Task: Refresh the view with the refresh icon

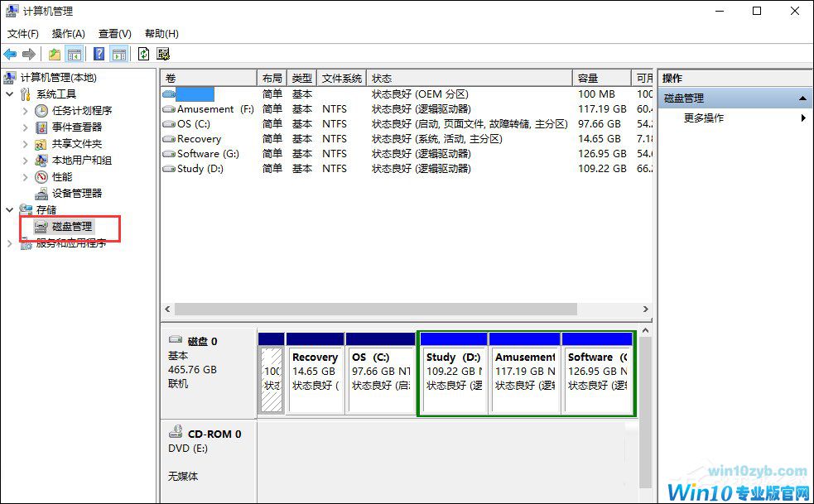Action: [x=142, y=53]
